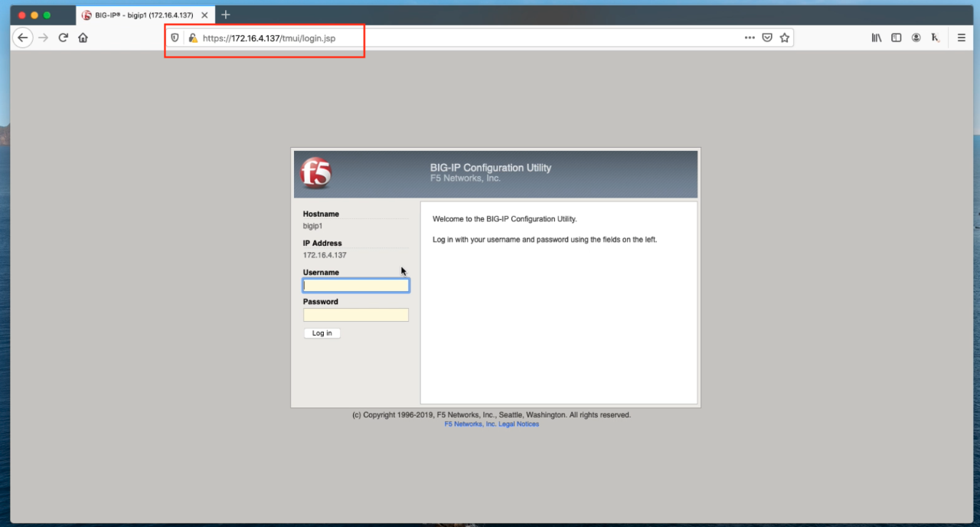This screenshot has height=527, width=980.
Task: Close the BIG-IP bigip1 tab
Action: coord(204,15)
